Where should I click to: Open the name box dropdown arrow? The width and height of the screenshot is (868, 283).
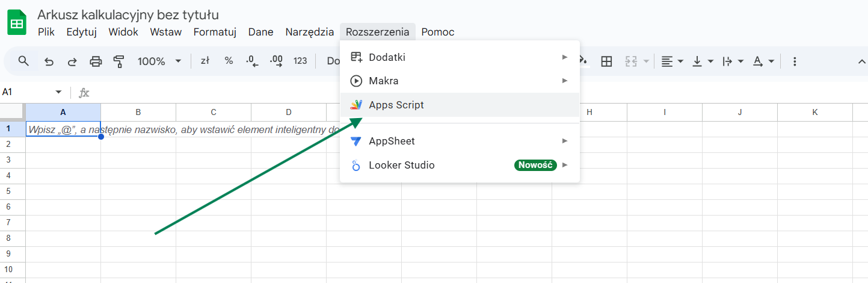[x=58, y=92]
